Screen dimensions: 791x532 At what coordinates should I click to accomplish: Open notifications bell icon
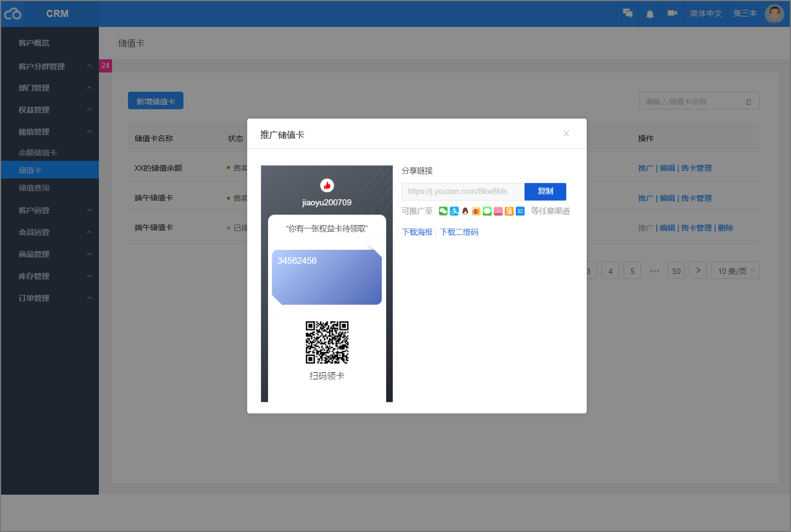[650, 14]
